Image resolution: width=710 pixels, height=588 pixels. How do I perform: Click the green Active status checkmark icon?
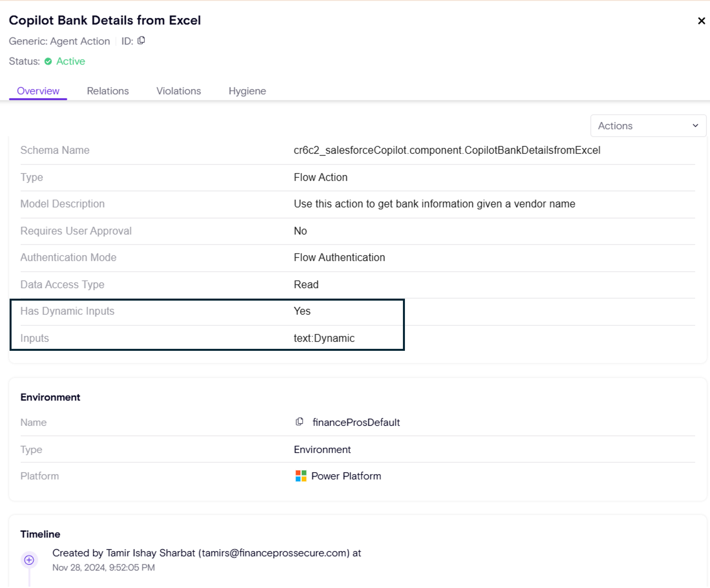(x=48, y=61)
